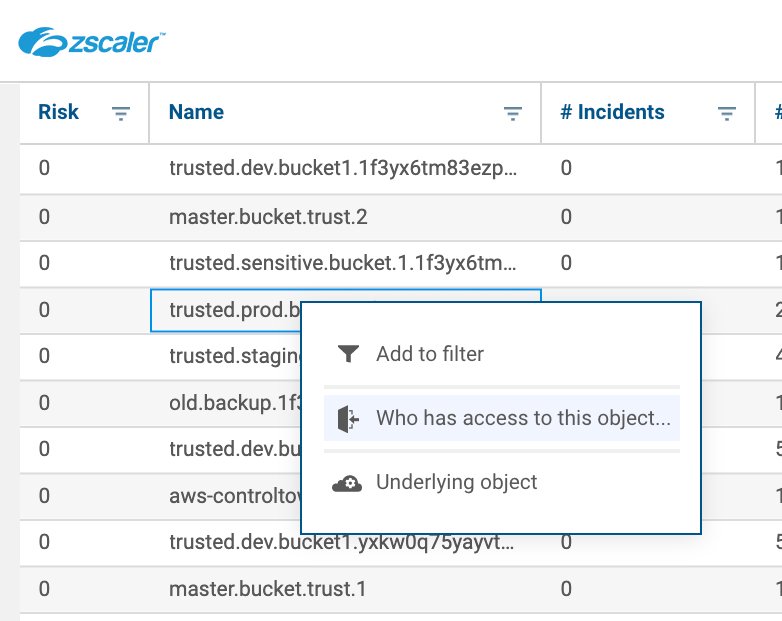Click the master.bucket.trust.1 name cell
The width and height of the screenshot is (782, 621).
pyautogui.click(x=268, y=589)
